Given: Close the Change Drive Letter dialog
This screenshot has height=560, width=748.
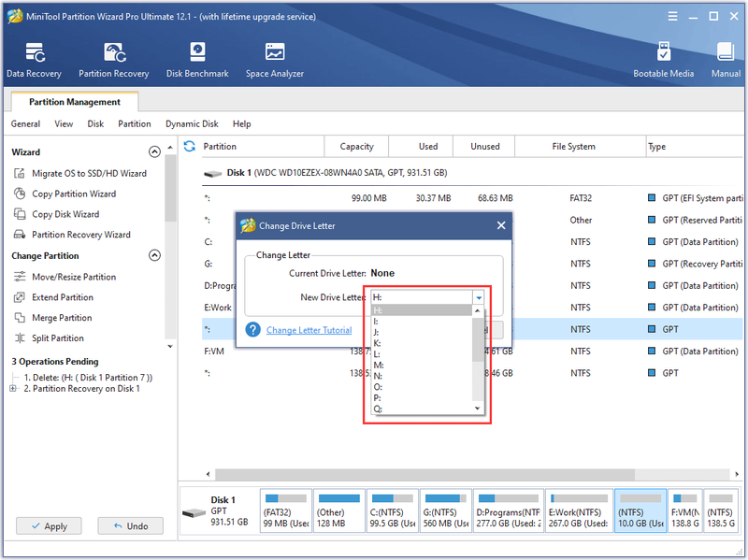Looking at the screenshot, I should coord(501,225).
